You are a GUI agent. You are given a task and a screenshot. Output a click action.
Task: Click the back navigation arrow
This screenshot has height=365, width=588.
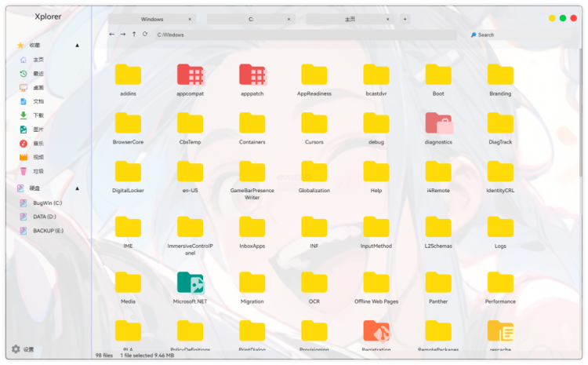coord(111,35)
